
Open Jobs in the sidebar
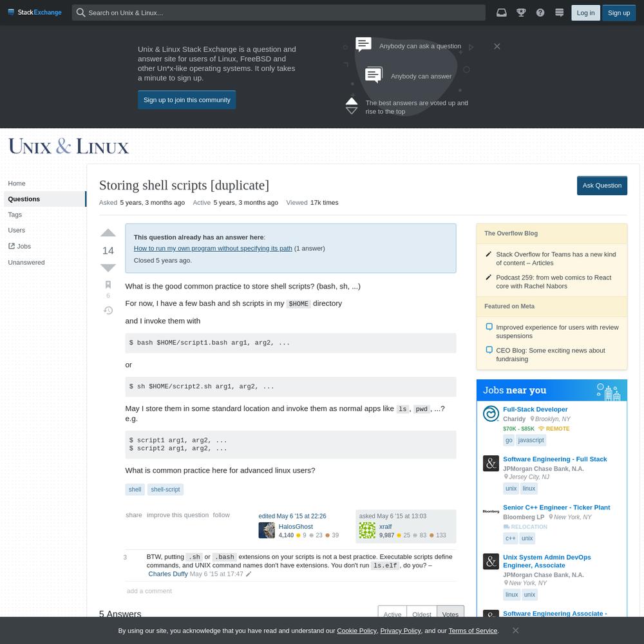coord(20,247)
